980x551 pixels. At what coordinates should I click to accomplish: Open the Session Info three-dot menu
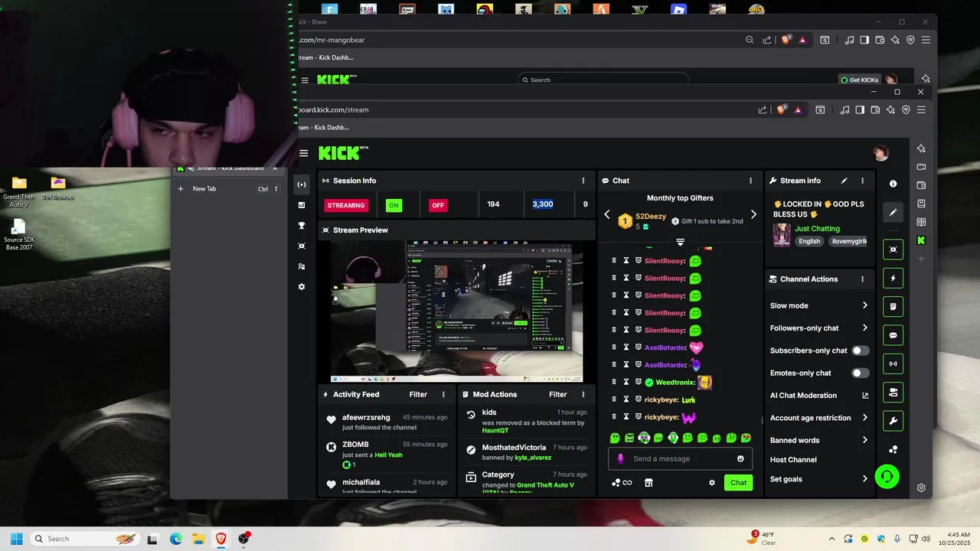[x=583, y=181]
